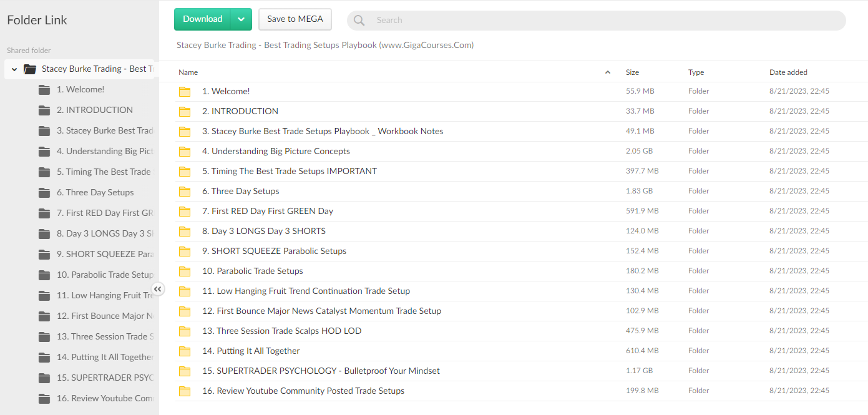Click Save to MEGA button
The image size is (868, 415).
point(295,19)
